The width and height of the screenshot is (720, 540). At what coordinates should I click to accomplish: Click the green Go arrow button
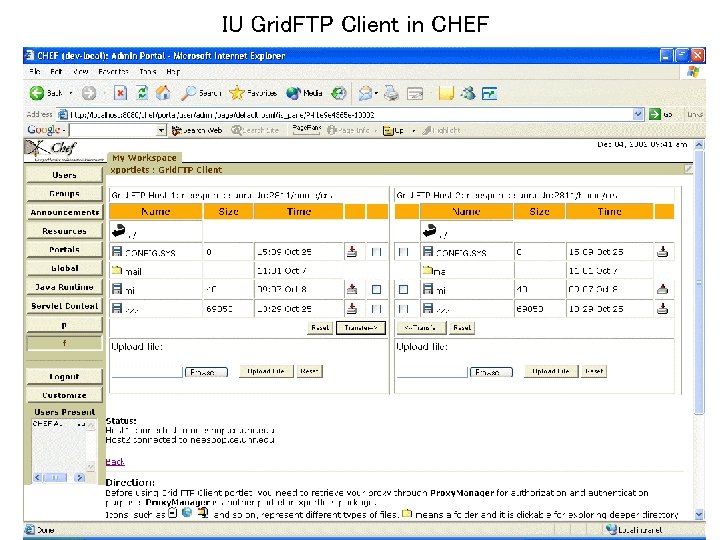click(654, 114)
